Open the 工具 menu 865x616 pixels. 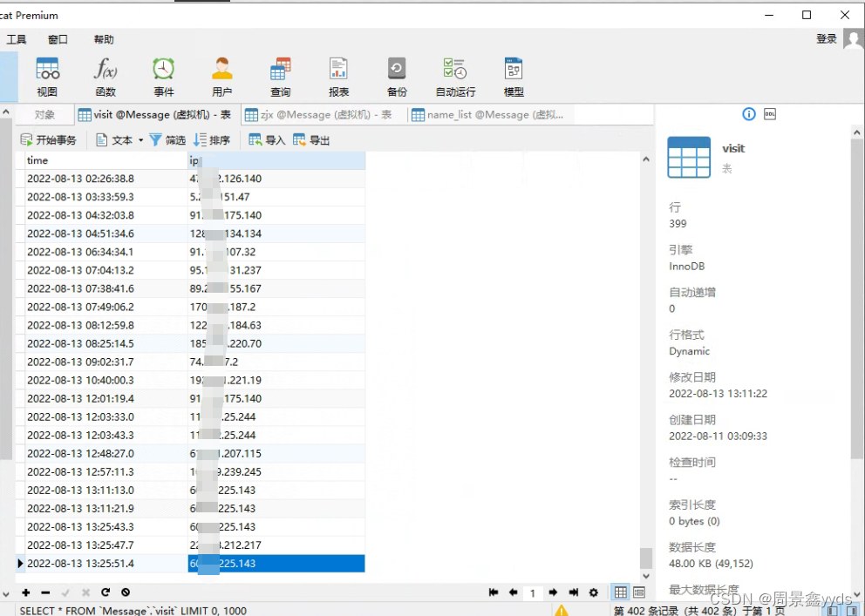tap(16, 39)
